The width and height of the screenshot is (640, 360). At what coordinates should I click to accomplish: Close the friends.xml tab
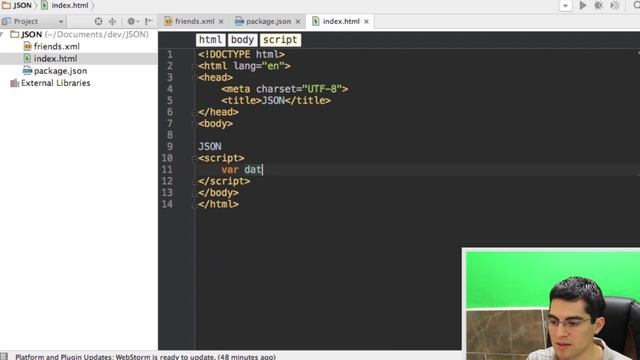(x=221, y=22)
